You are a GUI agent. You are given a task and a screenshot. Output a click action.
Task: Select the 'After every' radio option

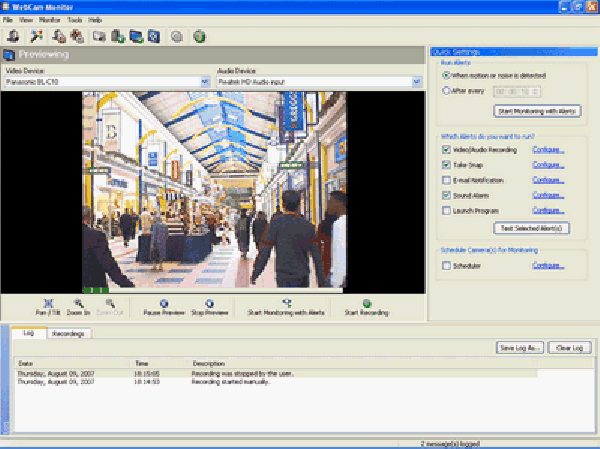point(446,90)
